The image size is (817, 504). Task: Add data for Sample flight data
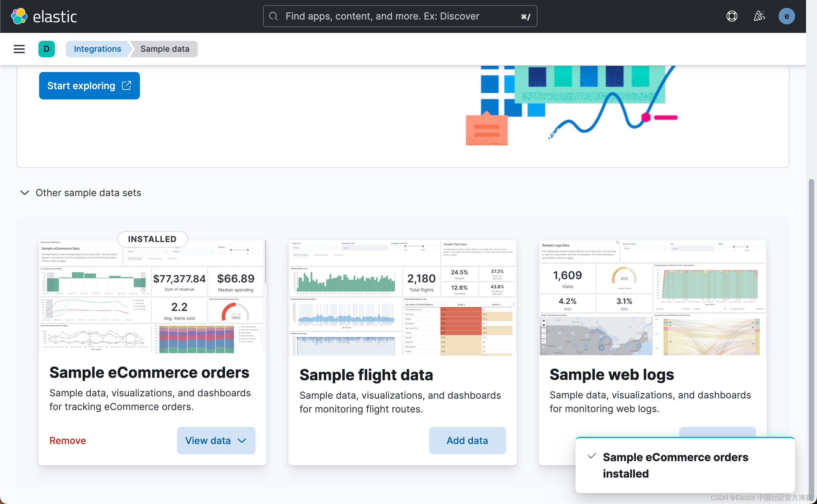(467, 441)
